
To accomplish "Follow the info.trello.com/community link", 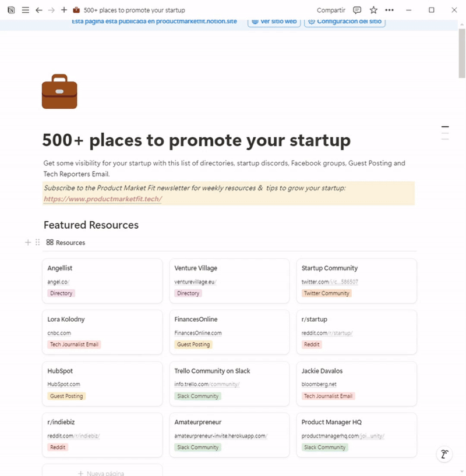I will 207,384.
